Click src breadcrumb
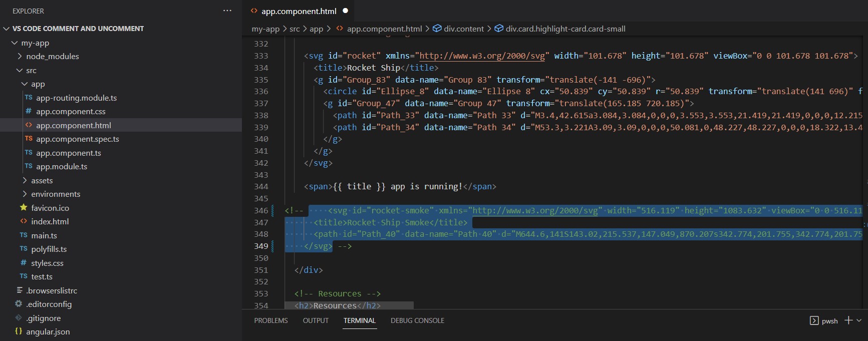Viewport: 868px width, 341px height. [295, 29]
